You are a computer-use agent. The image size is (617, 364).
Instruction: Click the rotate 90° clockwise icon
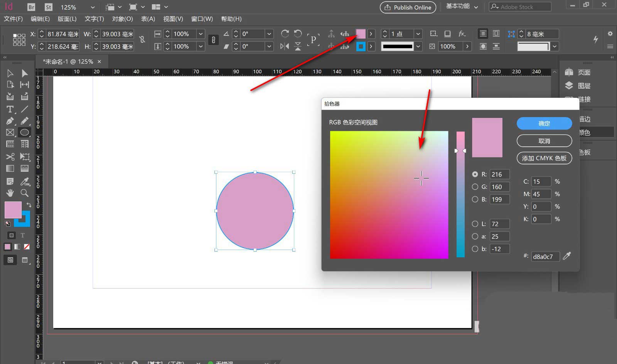(285, 34)
